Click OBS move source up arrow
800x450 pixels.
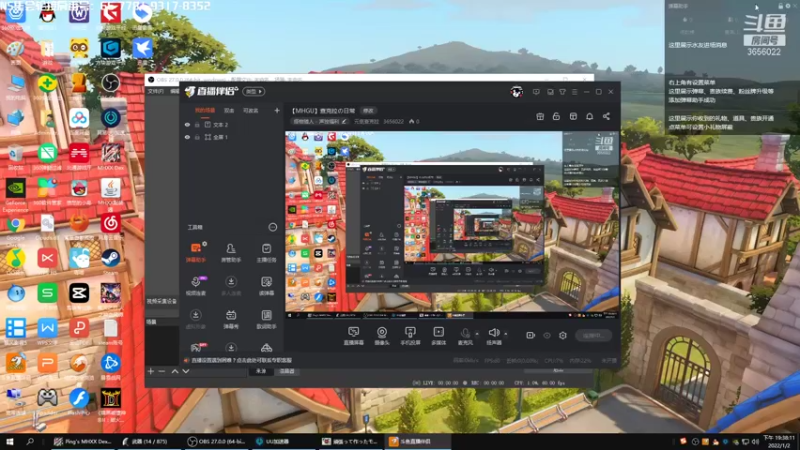coord(175,371)
